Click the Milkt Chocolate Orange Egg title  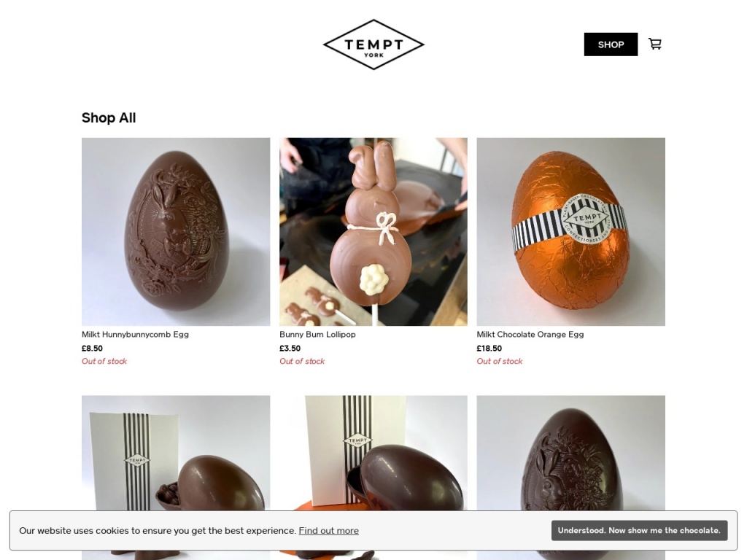[x=530, y=334]
